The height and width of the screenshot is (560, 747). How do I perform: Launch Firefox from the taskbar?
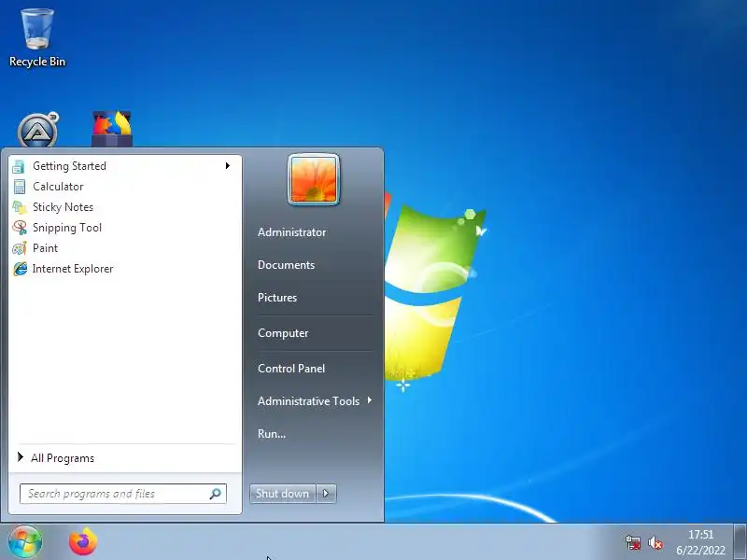[x=83, y=542]
